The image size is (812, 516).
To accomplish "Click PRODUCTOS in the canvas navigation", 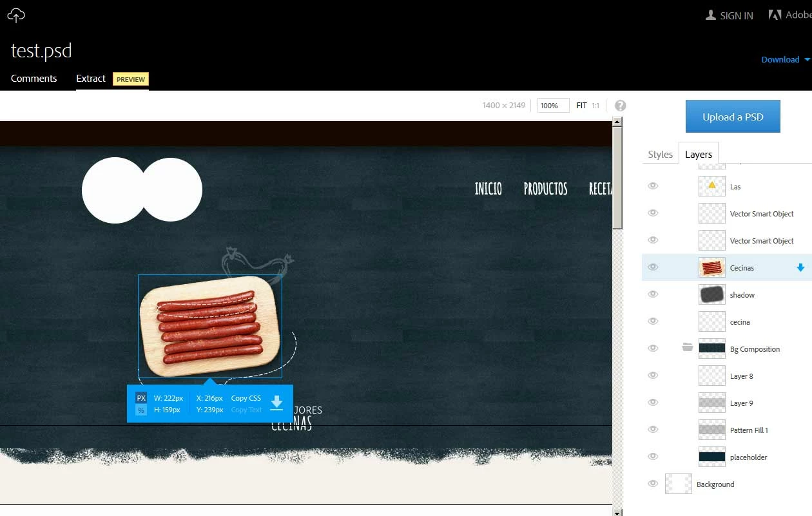I will (x=546, y=189).
